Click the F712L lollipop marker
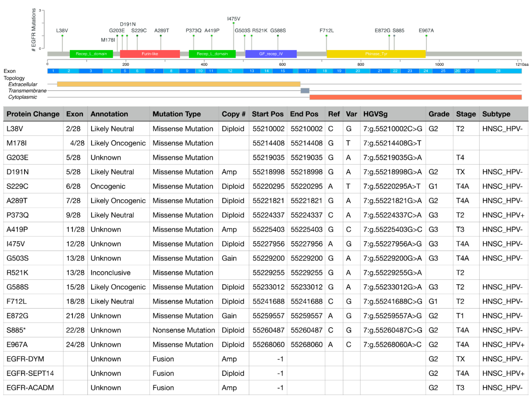 (326, 36)
